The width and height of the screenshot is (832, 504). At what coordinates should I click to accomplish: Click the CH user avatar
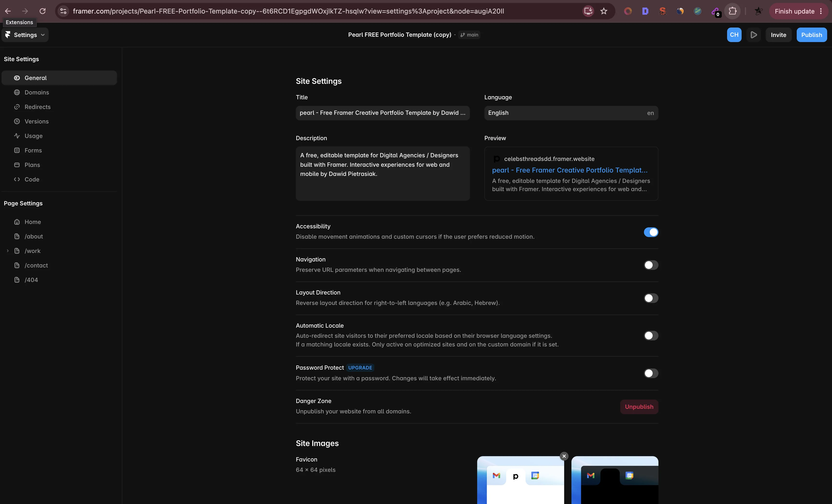[734, 35]
